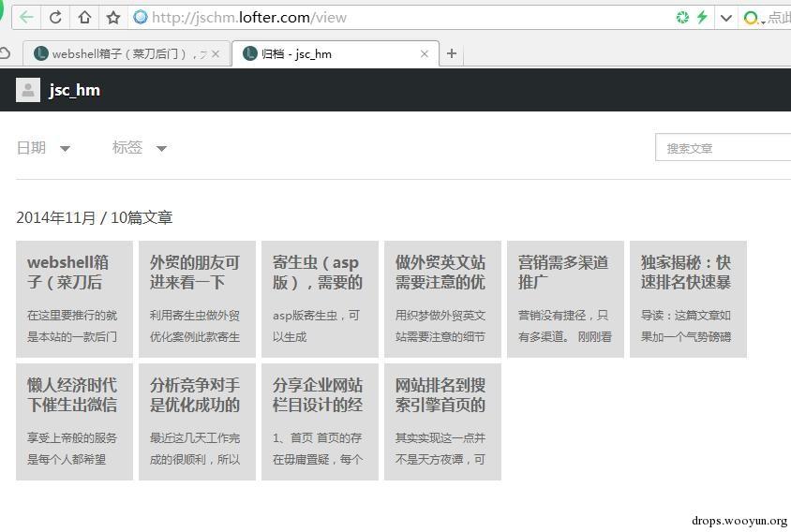Screen dimensions: 791x532
Task: Click the jsc_hm blog title link
Action: 75,90
